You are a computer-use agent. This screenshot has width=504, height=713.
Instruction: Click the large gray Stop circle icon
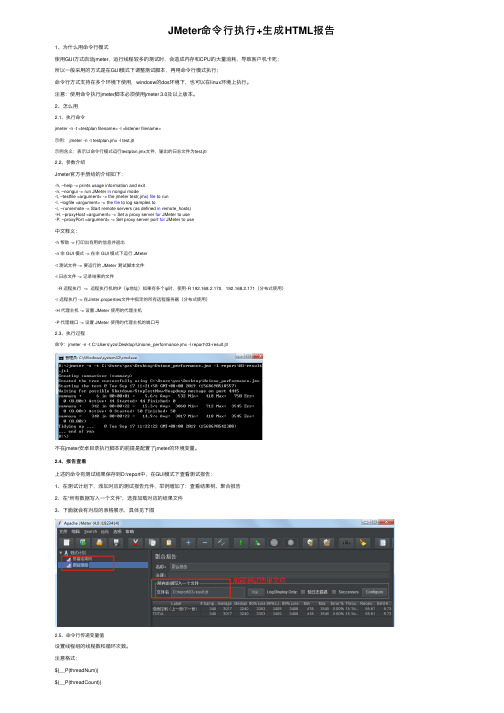click(x=274, y=542)
